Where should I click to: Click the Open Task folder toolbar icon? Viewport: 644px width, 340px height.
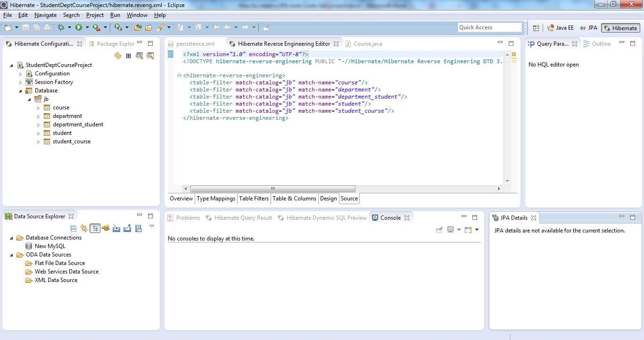click(x=149, y=27)
